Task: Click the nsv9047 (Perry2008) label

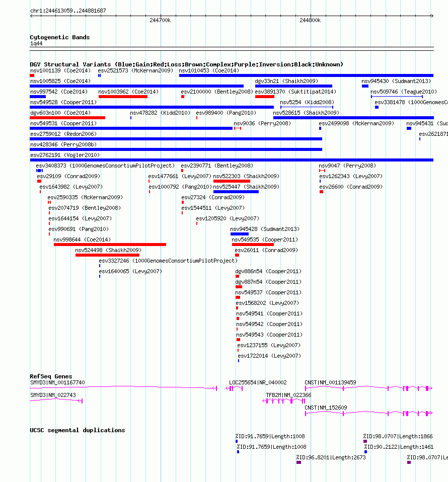Action: pyautogui.click(x=347, y=166)
